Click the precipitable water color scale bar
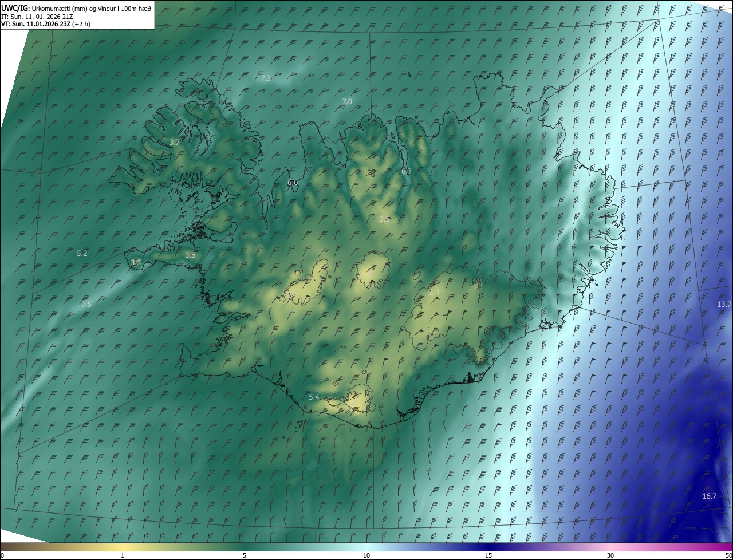The height and width of the screenshot is (560, 733). coord(366,547)
